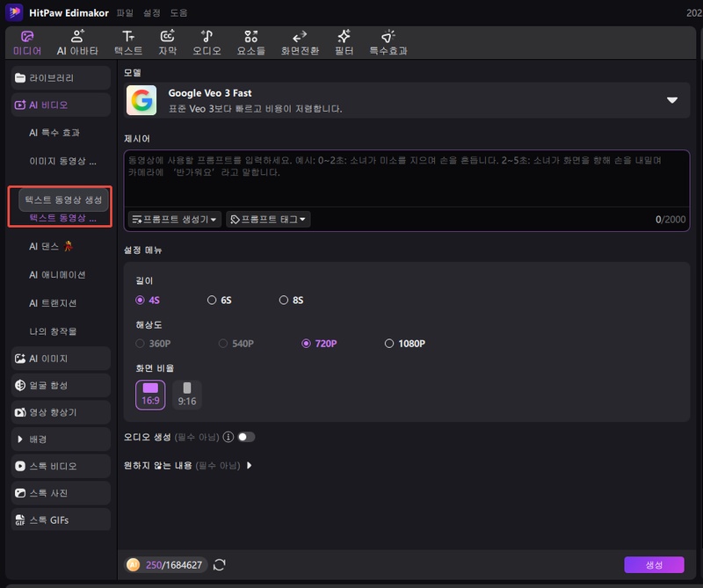Open the 특수효과 special effects panel
703x588 pixels.
point(389,41)
